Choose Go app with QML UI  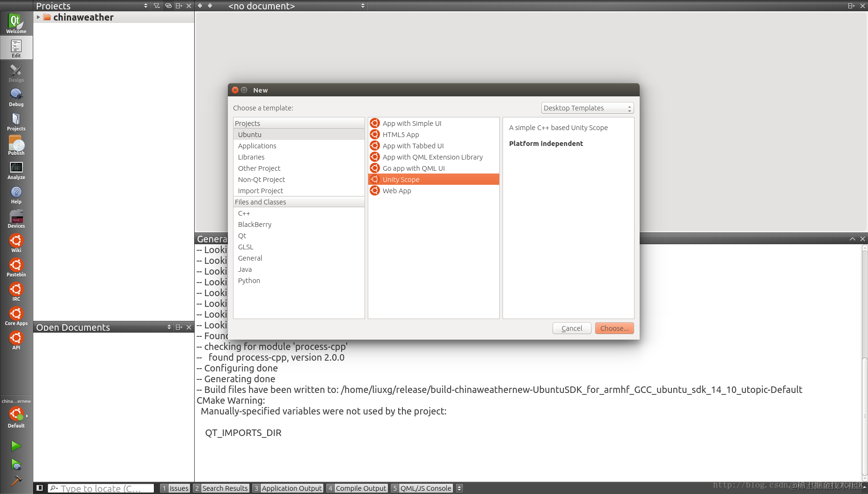point(433,168)
